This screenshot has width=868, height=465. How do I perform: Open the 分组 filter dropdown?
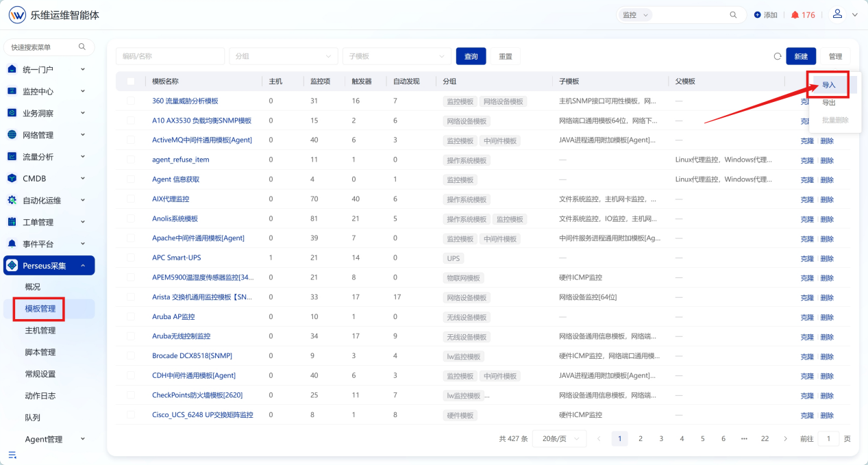[284, 57]
